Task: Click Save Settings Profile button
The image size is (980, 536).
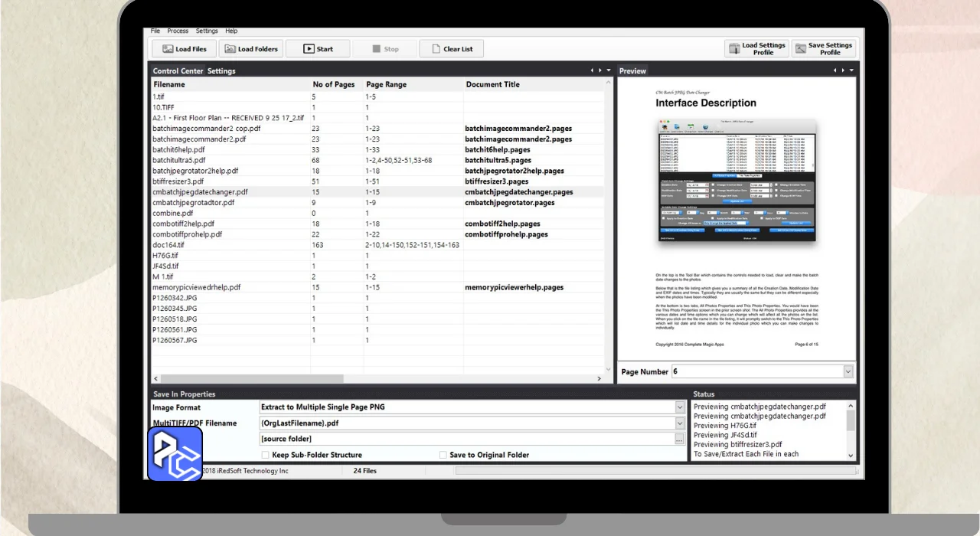Action: (x=824, y=49)
